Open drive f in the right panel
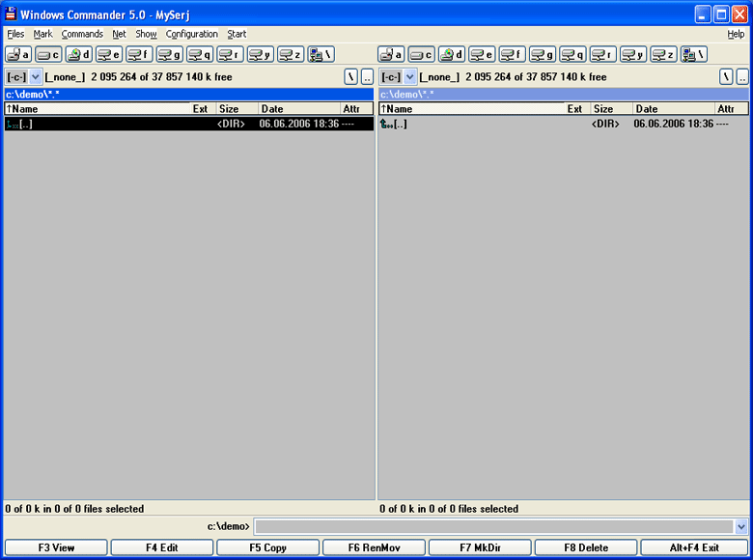 coord(512,55)
